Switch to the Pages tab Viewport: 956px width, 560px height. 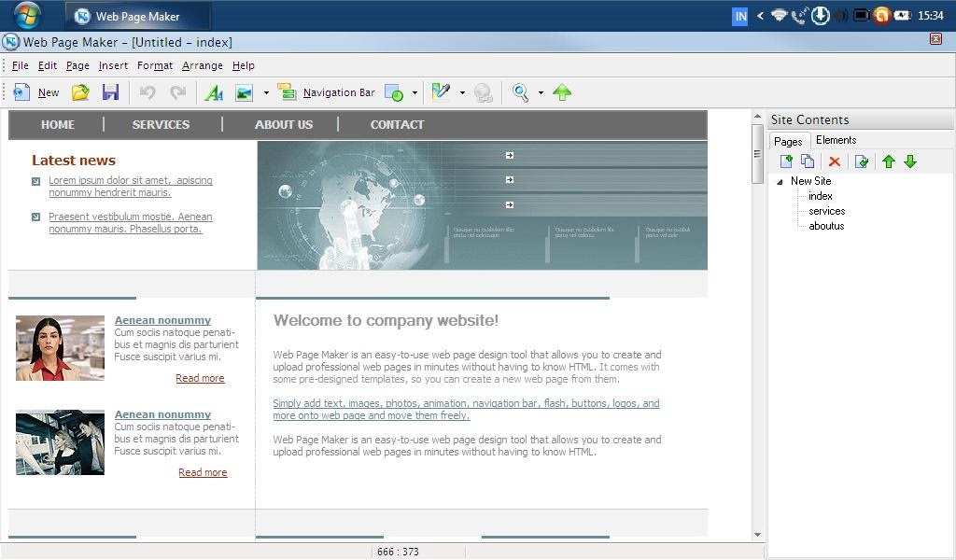click(x=788, y=141)
